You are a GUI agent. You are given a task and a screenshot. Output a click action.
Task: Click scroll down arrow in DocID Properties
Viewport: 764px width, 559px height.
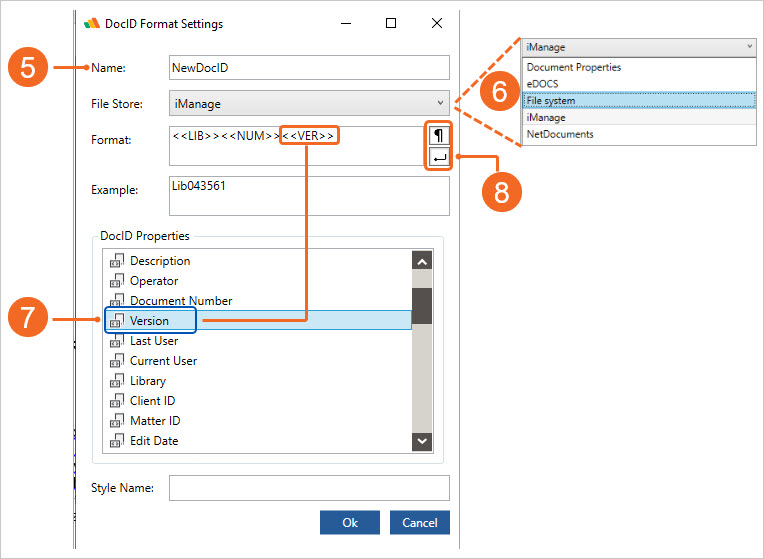pos(422,441)
